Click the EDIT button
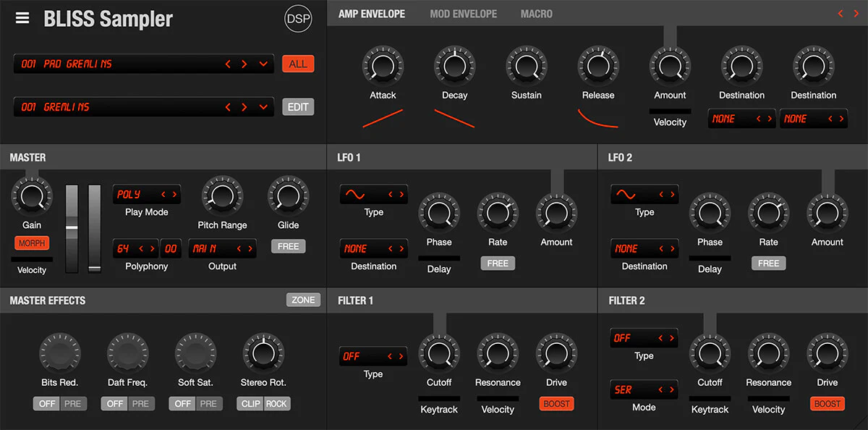868x430 pixels. tap(298, 107)
